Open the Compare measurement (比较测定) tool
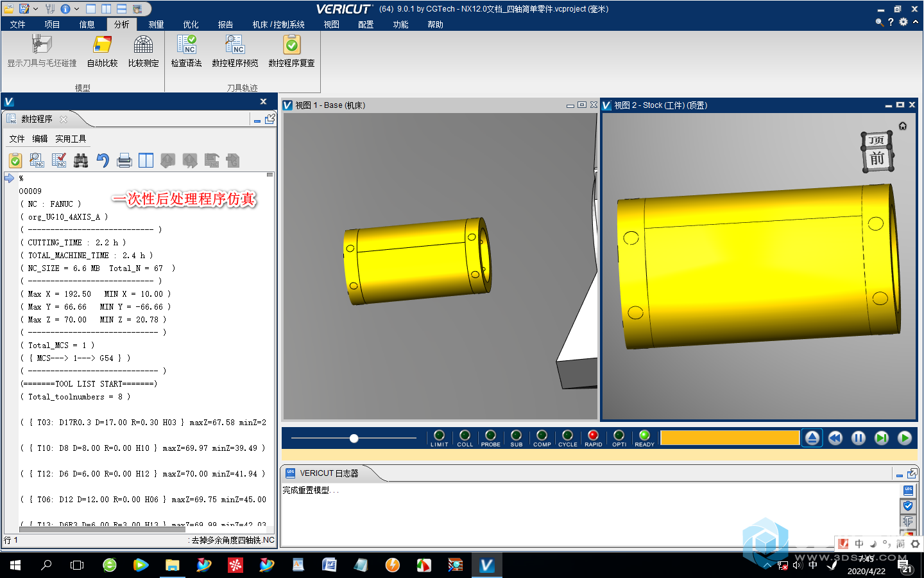 [x=143, y=45]
